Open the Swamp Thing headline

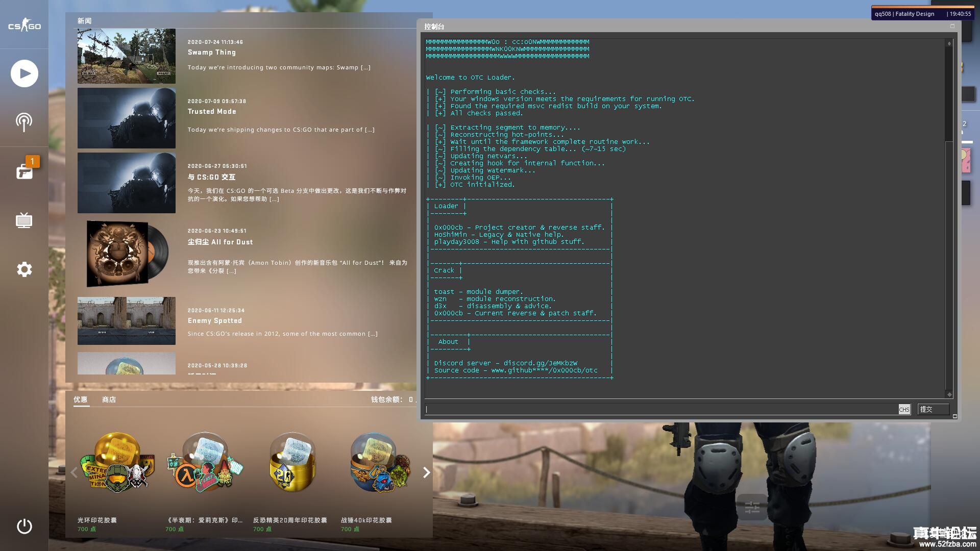tap(212, 52)
